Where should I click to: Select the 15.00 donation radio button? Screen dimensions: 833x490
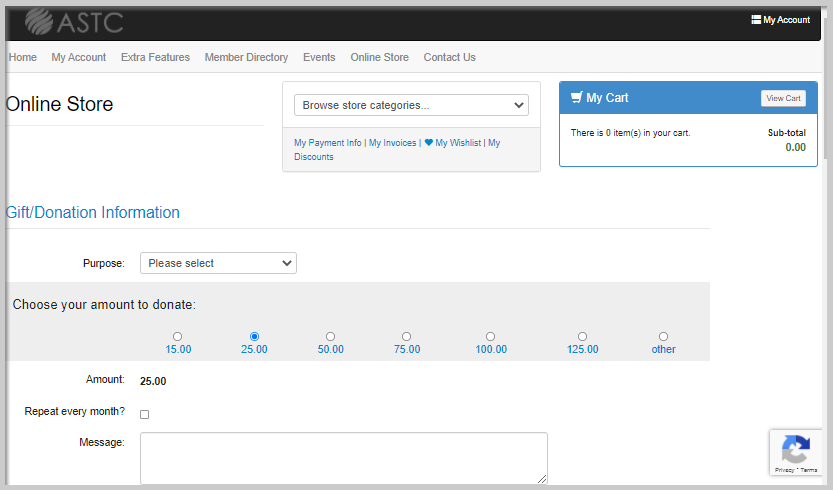tap(177, 336)
